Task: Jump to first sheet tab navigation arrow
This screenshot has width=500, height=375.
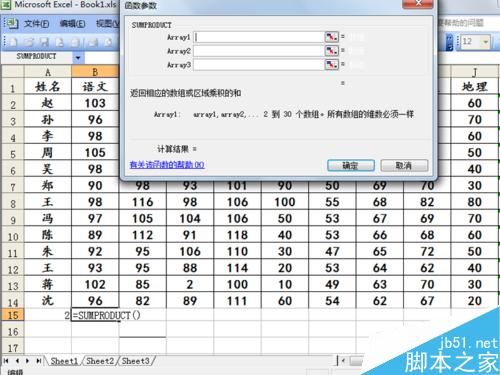Action: click(6, 361)
